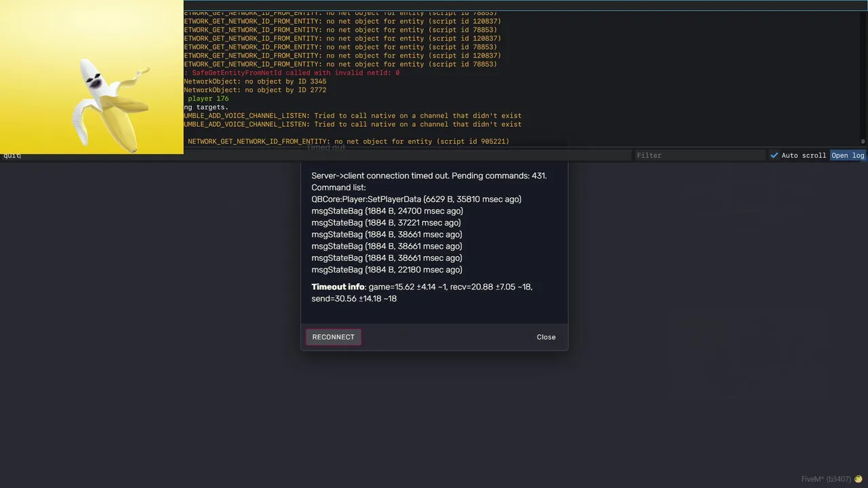The height and width of the screenshot is (488, 868).
Task: Click the script id 905221 log line
Action: tap(349, 142)
